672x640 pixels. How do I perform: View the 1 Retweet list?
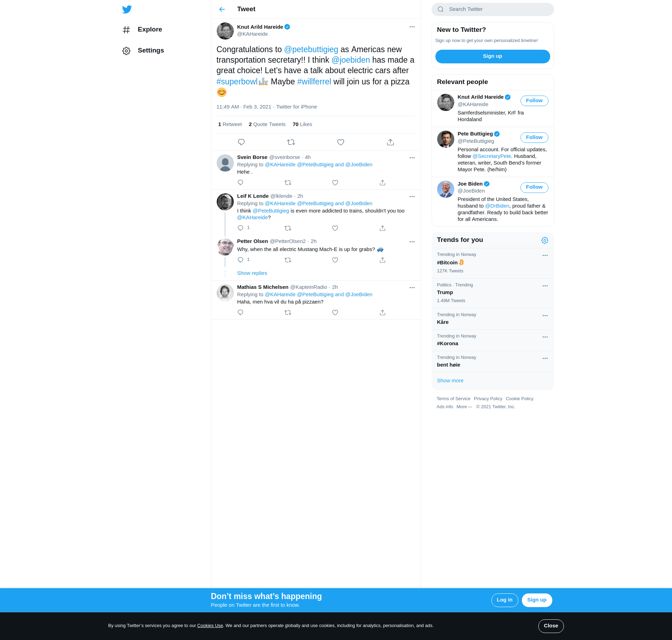tap(230, 124)
